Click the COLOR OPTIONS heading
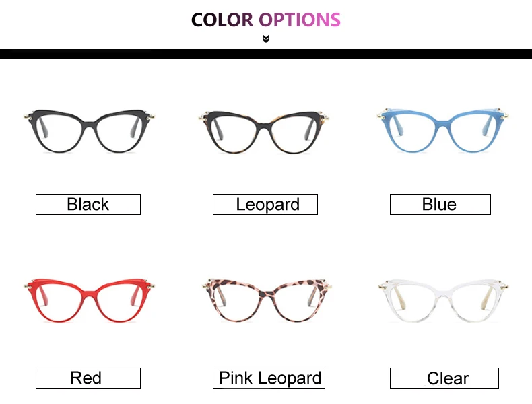This screenshot has height=404, width=532. [x=266, y=20]
